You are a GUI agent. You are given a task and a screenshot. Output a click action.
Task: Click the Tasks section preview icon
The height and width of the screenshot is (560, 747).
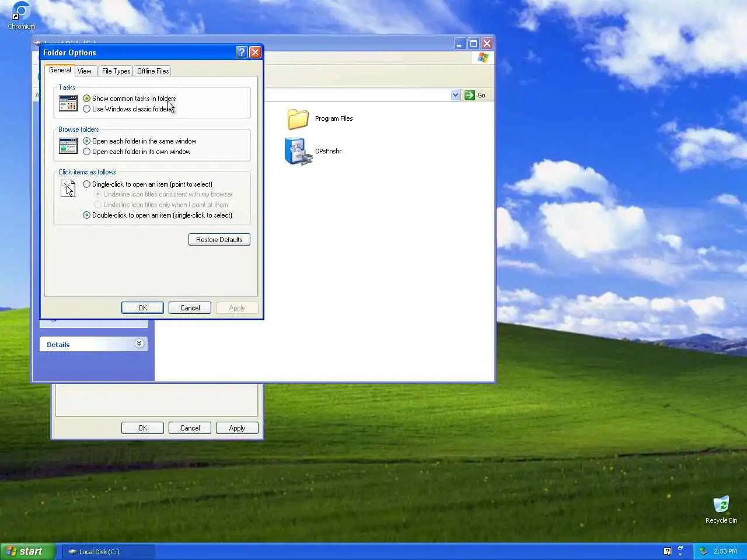68,103
